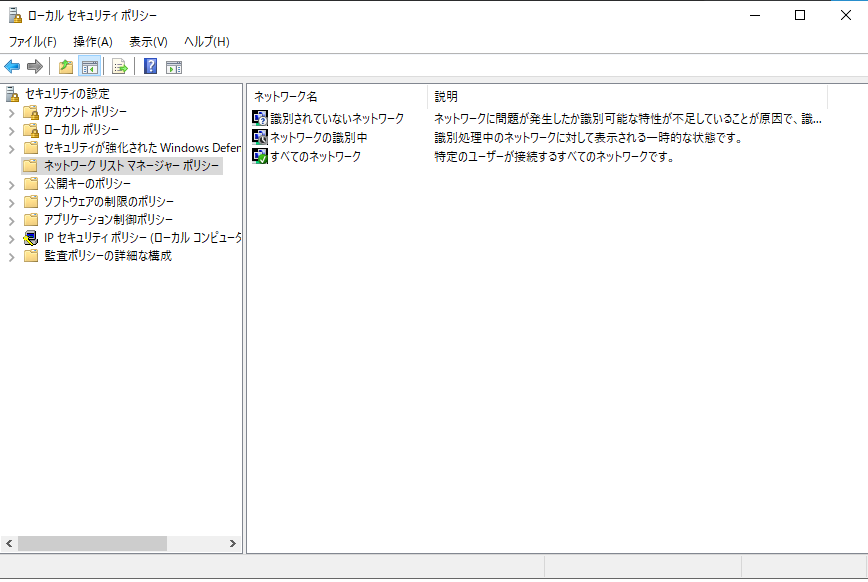Click the 監査ポリシーの詳細な構成 folder icon
This screenshot has height=582, width=868.
(x=31, y=255)
